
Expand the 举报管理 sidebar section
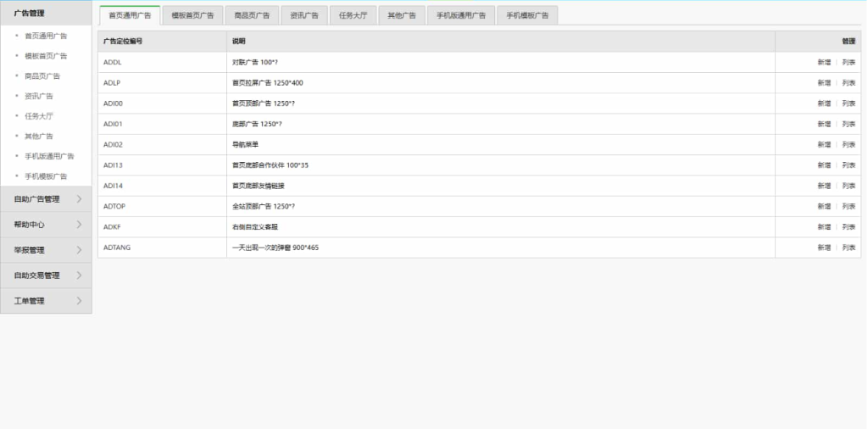point(46,250)
